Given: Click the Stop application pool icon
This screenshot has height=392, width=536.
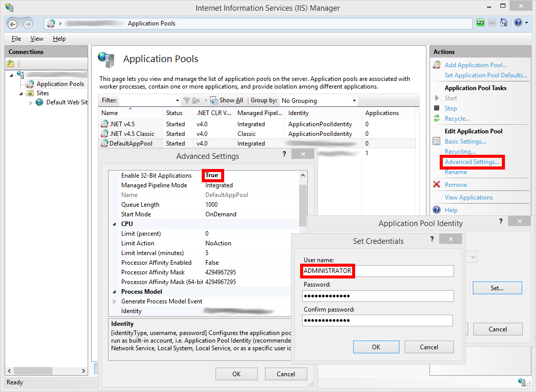Looking at the screenshot, I should click(437, 108).
